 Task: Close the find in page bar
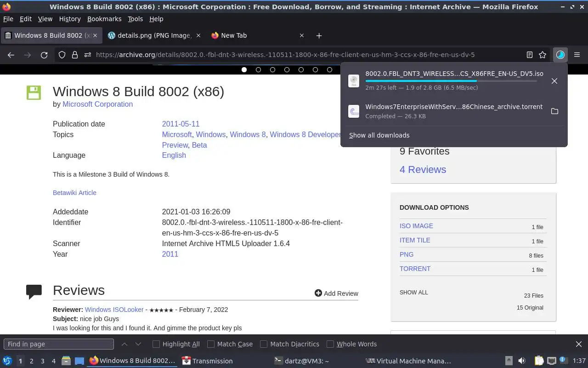tap(579, 344)
